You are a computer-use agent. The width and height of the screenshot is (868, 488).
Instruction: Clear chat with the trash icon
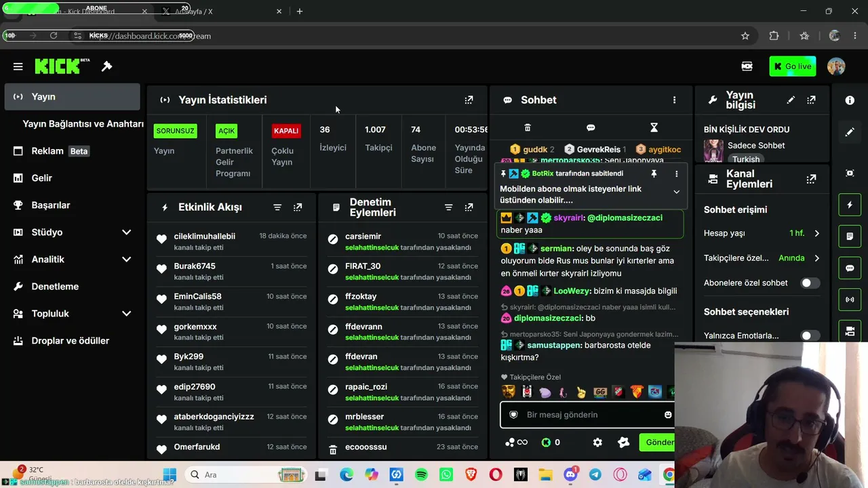click(528, 127)
